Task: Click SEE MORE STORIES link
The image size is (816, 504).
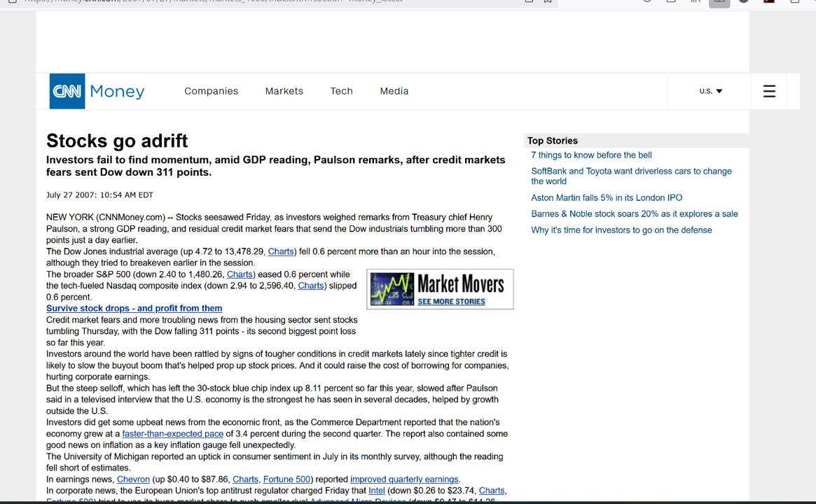Action: 451,302
